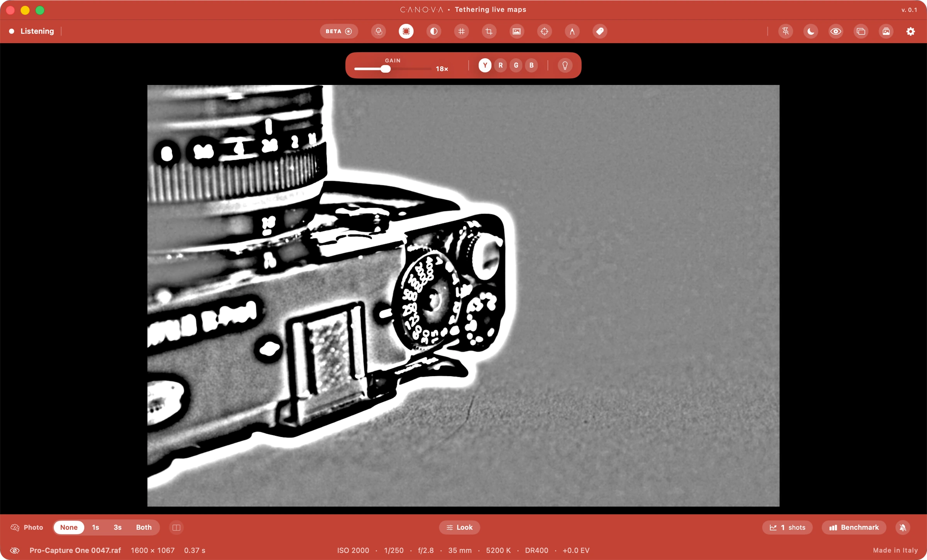
Task: Switch timer option to 3s
Action: coord(117,527)
